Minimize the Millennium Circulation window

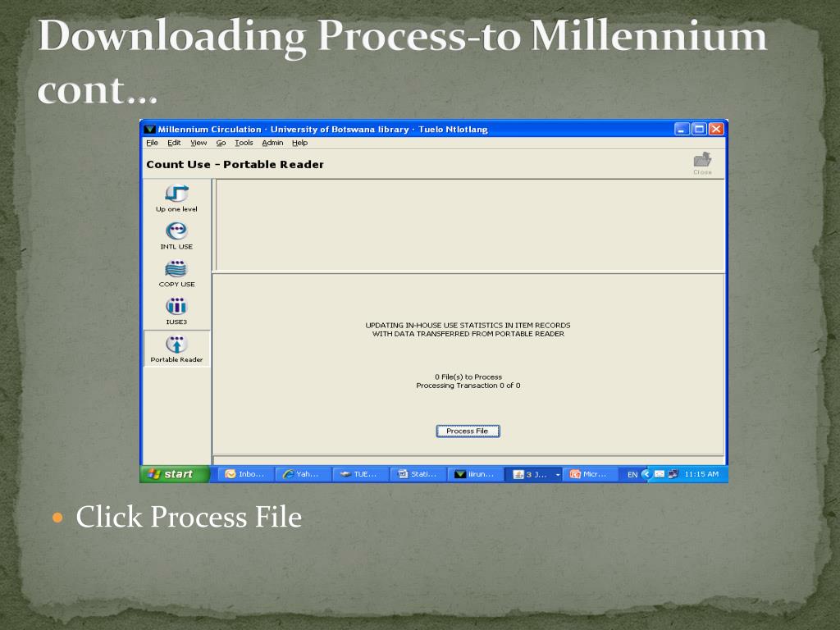click(x=682, y=129)
